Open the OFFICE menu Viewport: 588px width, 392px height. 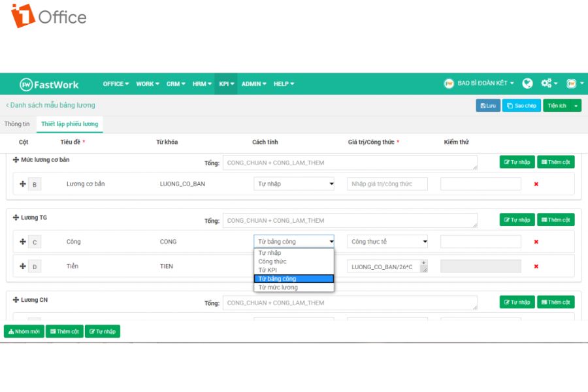116,84
